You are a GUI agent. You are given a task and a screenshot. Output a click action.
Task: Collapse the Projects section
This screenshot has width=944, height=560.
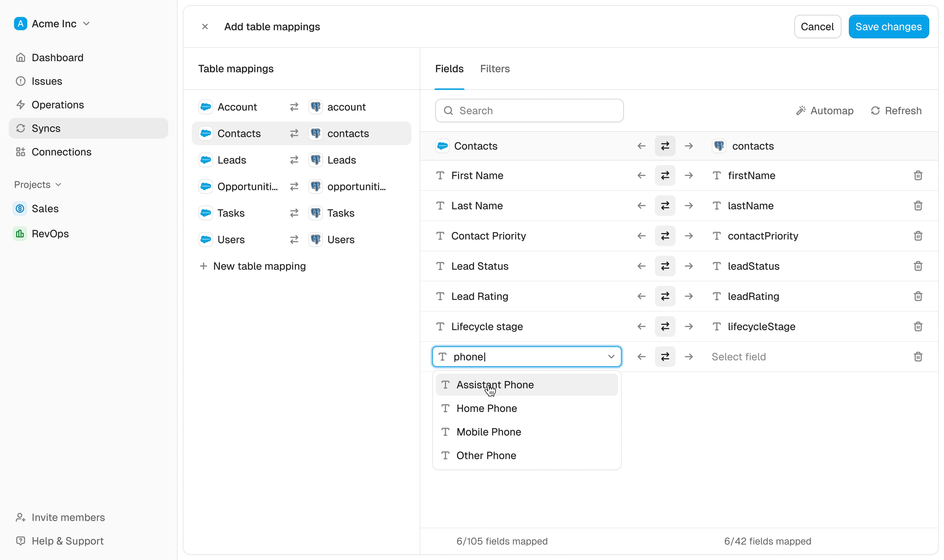point(59,184)
